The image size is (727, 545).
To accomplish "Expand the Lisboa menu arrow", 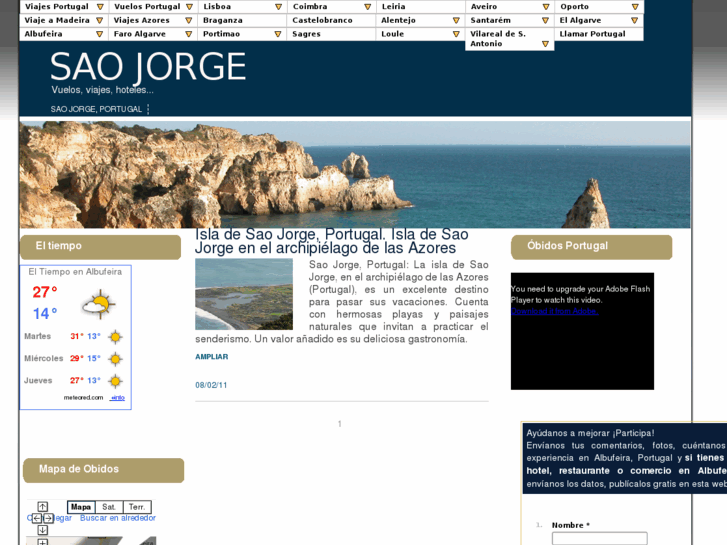I will click(x=278, y=7).
